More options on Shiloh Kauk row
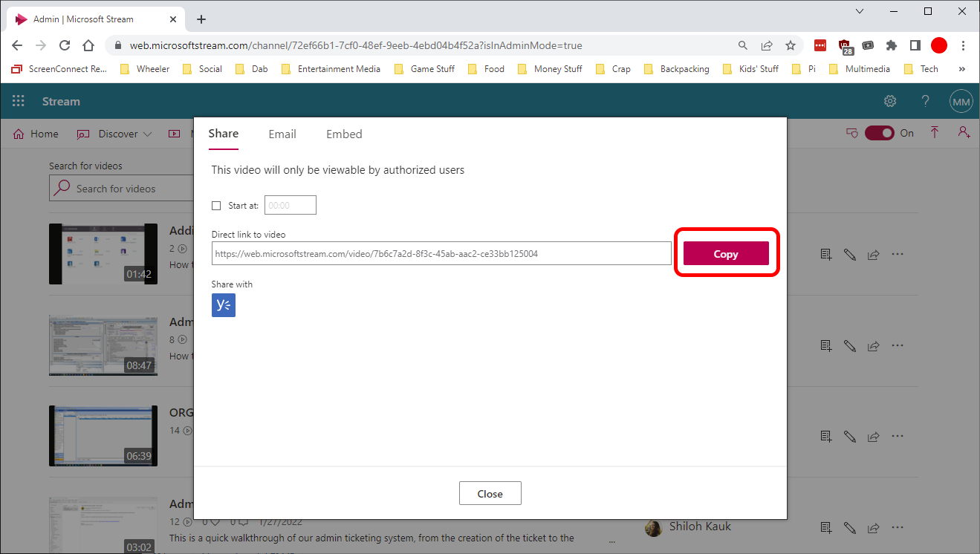The image size is (980, 554). click(898, 527)
